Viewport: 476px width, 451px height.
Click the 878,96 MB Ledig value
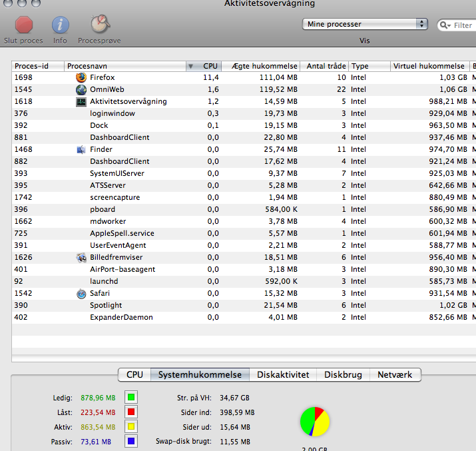click(98, 398)
